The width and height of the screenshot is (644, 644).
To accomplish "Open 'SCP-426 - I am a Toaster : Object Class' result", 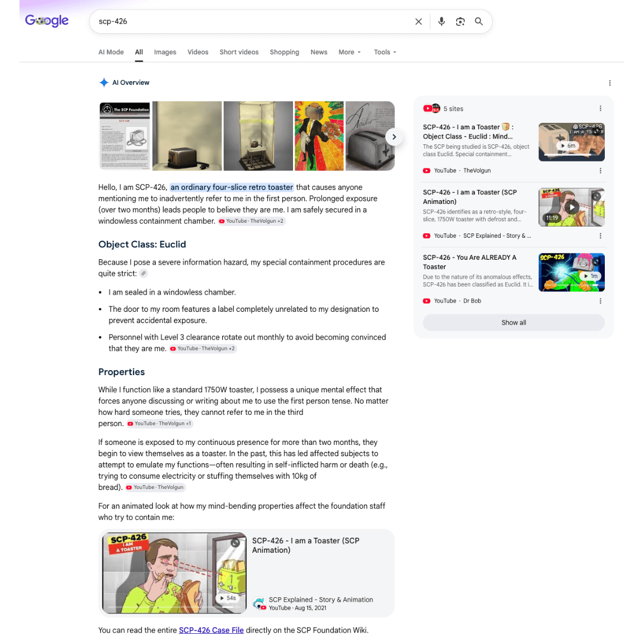I will (x=468, y=132).
